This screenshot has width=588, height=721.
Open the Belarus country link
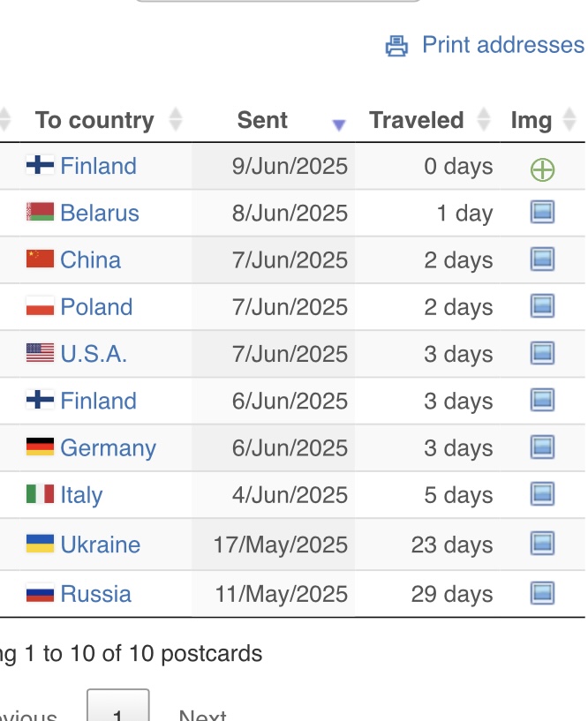[x=100, y=213]
